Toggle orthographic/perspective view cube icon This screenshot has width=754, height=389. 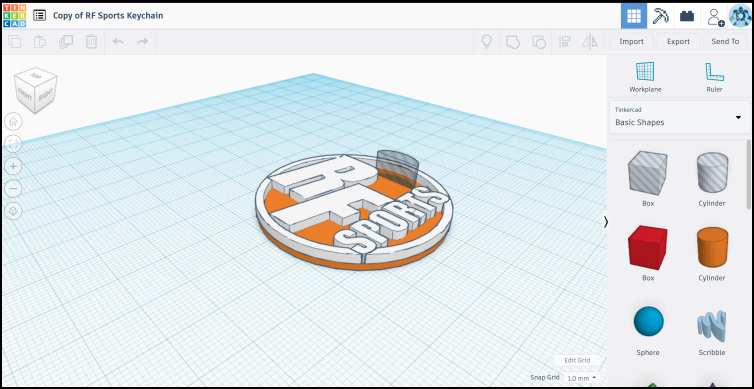pyautogui.click(x=13, y=211)
